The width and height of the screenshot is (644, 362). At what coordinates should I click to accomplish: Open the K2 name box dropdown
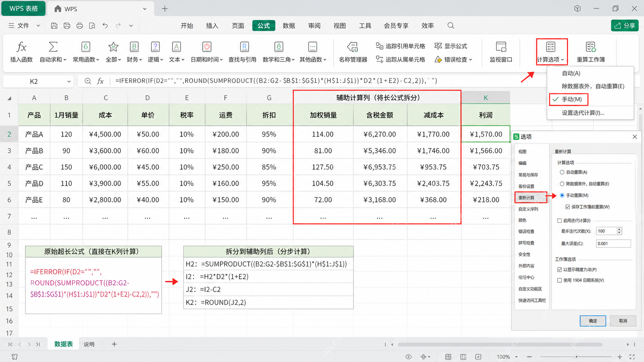[69, 82]
